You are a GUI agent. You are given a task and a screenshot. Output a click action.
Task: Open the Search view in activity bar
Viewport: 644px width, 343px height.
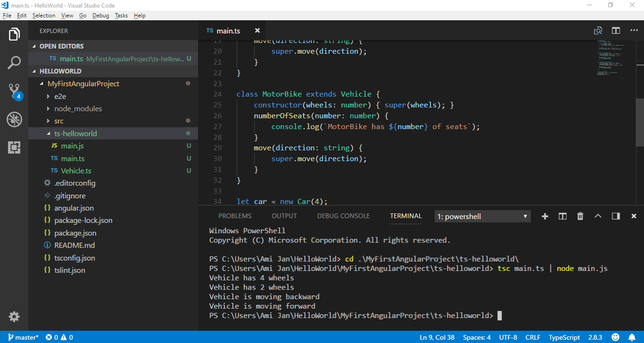(14, 63)
